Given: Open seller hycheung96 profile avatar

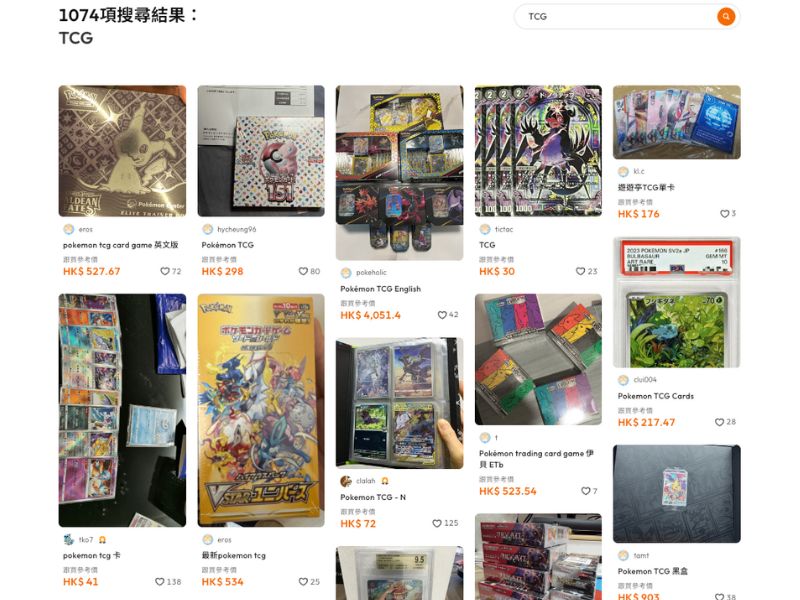Looking at the screenshot, I should [207, 230].
